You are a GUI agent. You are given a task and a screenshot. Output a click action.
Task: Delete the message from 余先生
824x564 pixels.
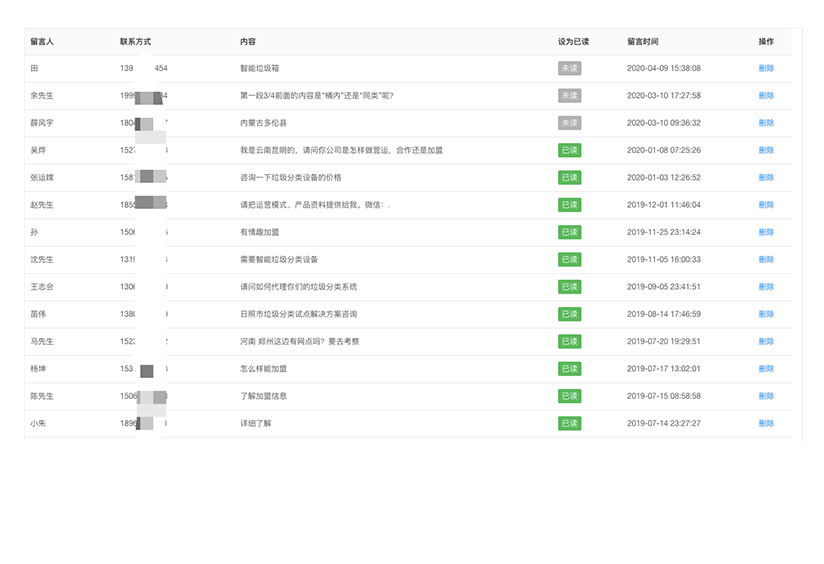pos(766,96)
